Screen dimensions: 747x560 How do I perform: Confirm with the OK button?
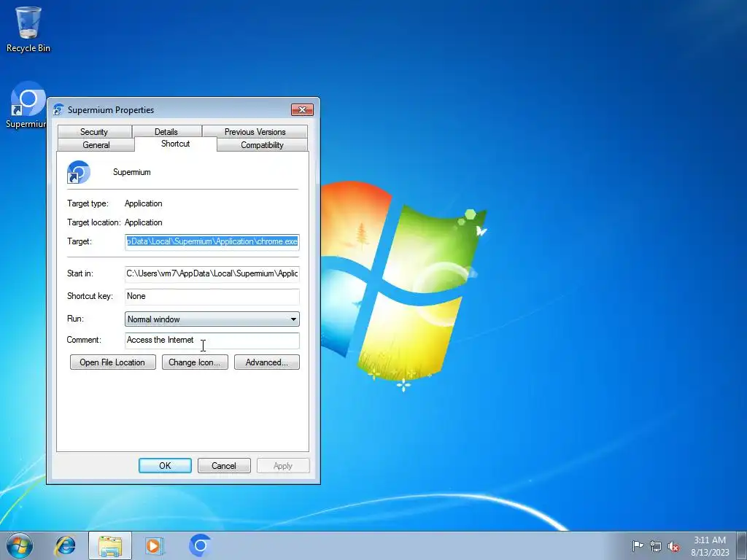pos(166,466)
